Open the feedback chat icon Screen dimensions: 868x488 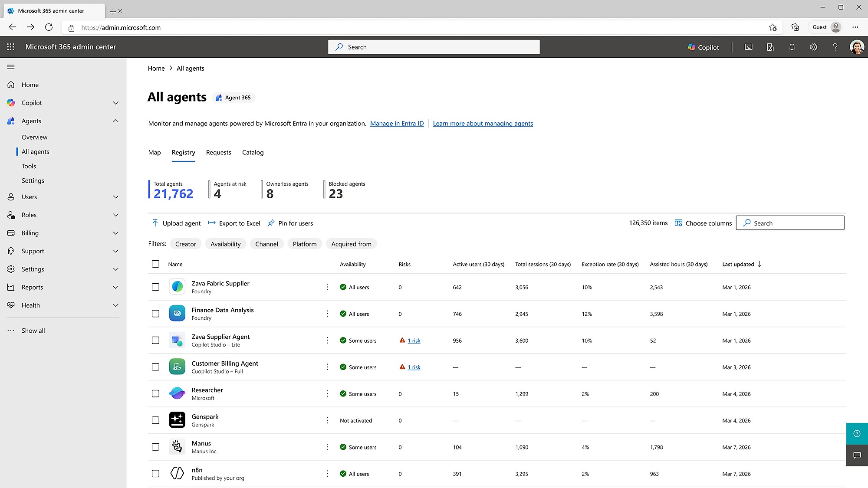(x=857, y=455)
